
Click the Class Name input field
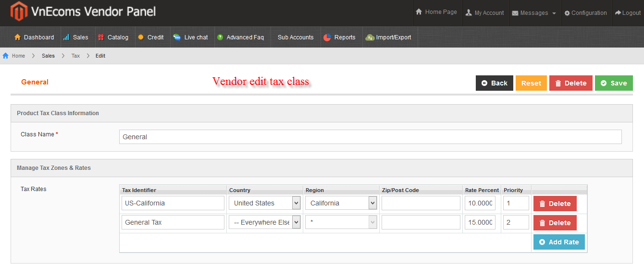[370, 137]
